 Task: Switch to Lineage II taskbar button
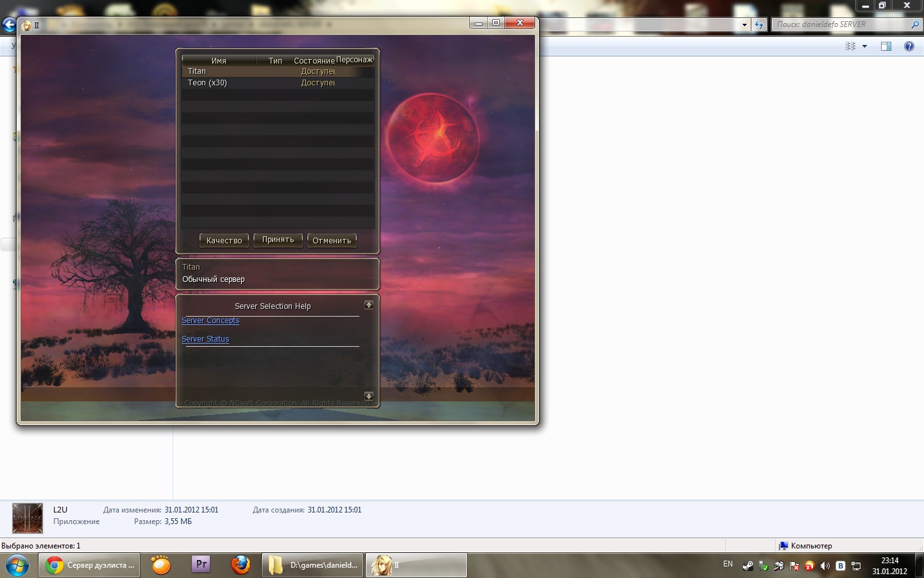416,565
